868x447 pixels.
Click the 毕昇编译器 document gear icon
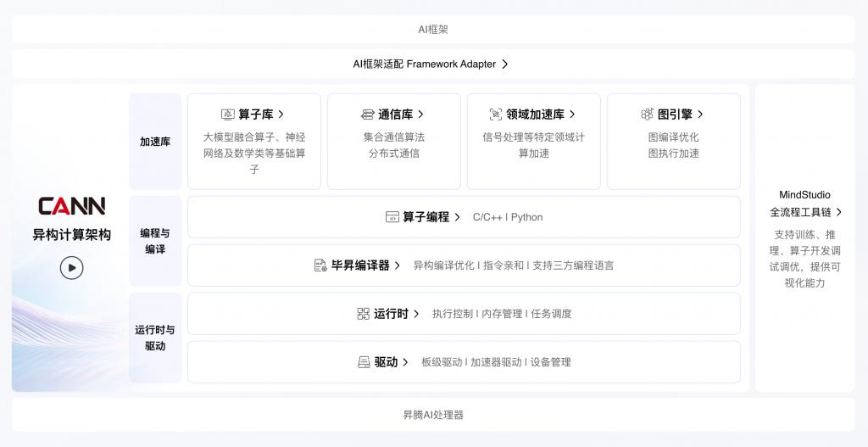pyautogui.click(x=320, y=265)
